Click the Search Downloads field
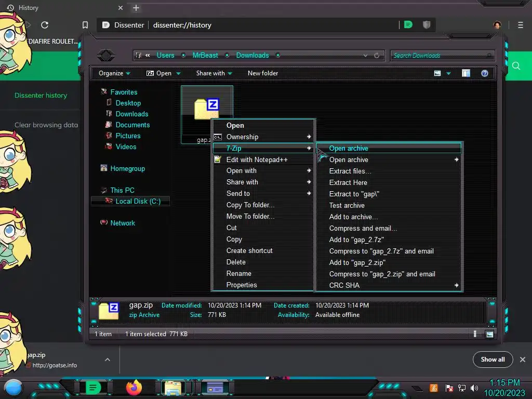Image resolution: width=532 pixels, height=399 pixels. click(442, 55)
